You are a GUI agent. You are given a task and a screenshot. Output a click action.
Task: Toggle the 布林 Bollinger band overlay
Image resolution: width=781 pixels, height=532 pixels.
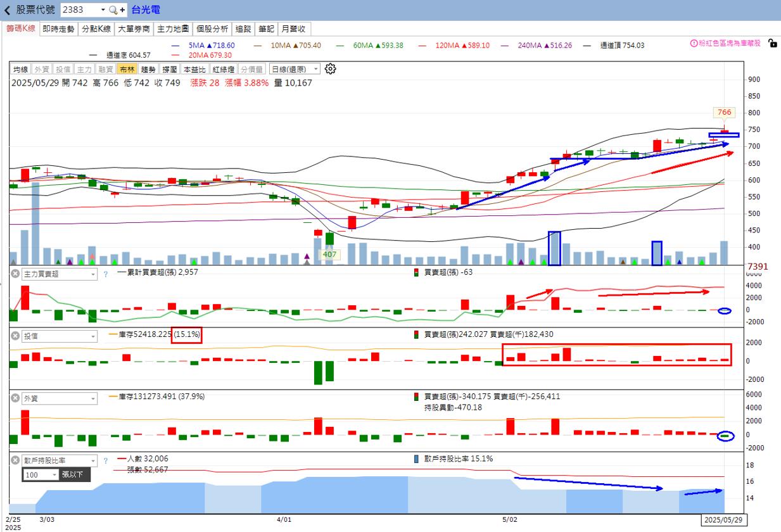click(x=127, y=69)
